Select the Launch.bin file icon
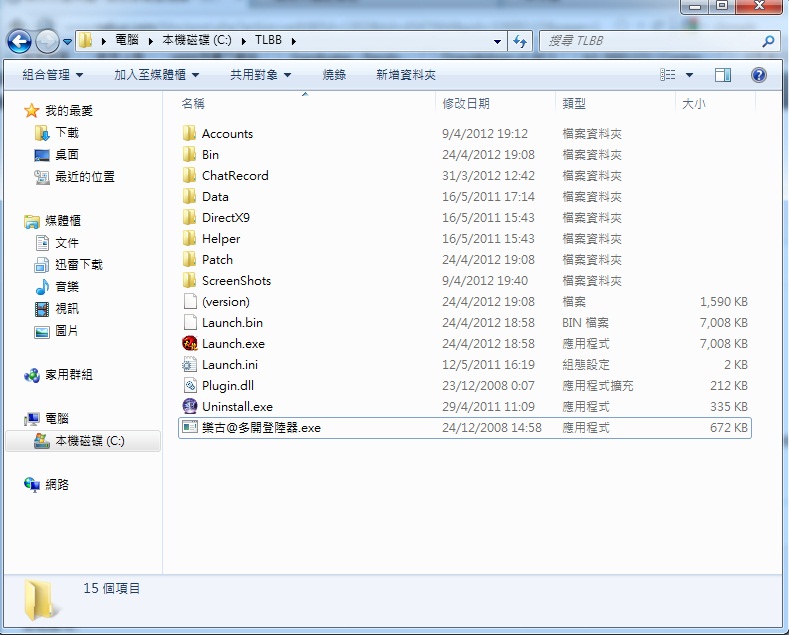The height and width of the screenshot is (635, 789). pyautogui.click(x=190, y=323)
